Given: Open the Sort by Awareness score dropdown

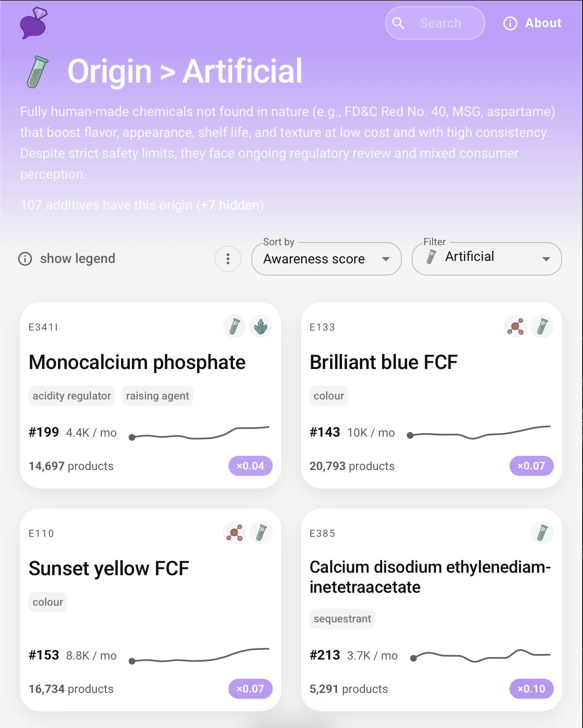Looking at the screenshot, I should click(326, 259).
